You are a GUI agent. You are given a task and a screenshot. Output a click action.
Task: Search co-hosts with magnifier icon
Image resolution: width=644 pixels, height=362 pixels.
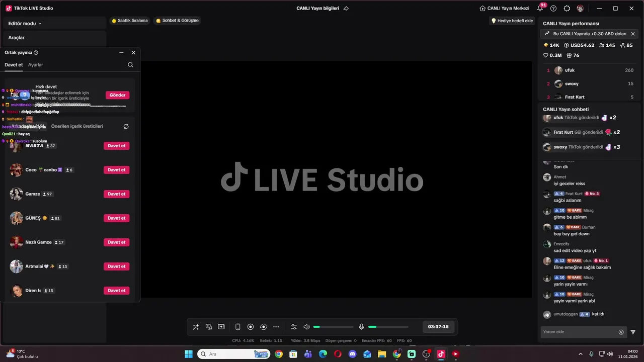[130, 65]
